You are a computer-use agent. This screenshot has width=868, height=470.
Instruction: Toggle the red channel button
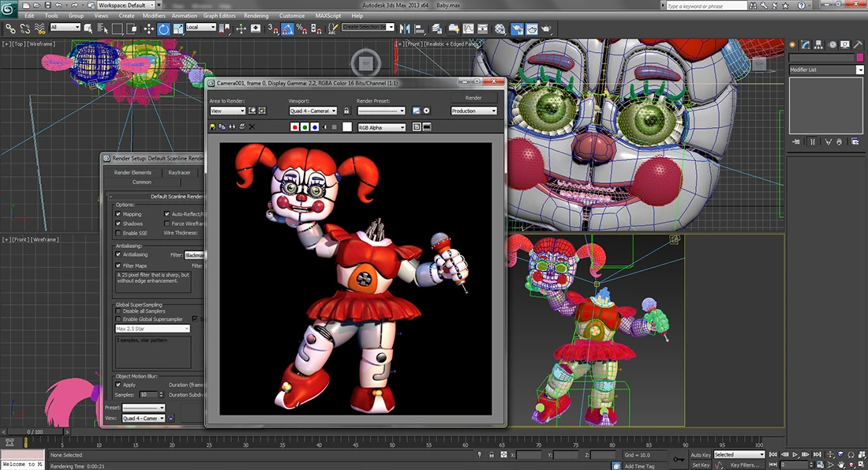tap(295, 127)
